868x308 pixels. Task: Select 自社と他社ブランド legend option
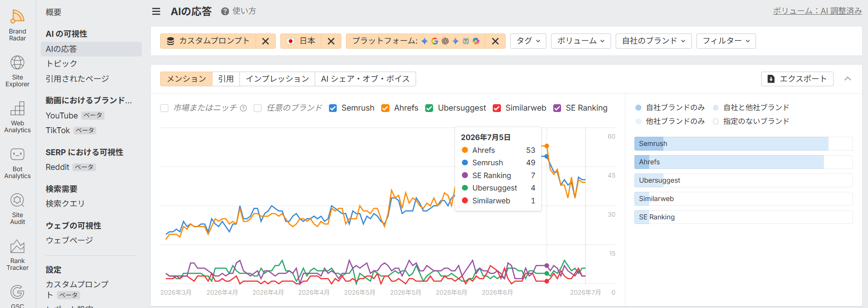click(751, 107)
